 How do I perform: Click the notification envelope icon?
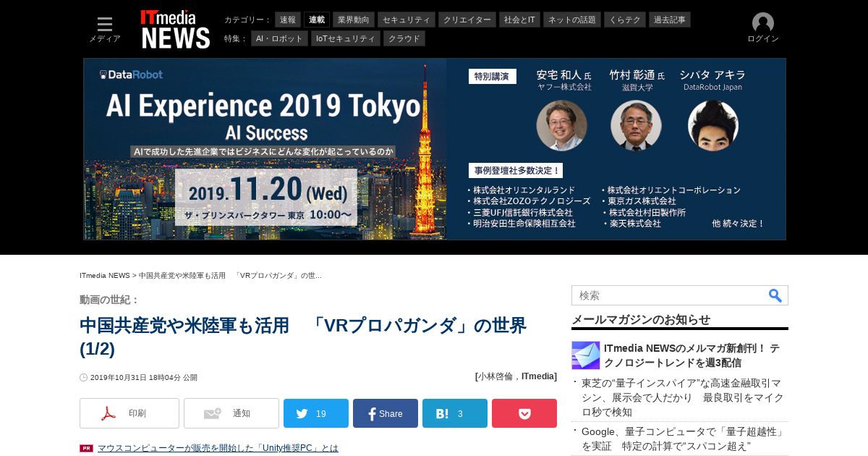tap(213, 413)
